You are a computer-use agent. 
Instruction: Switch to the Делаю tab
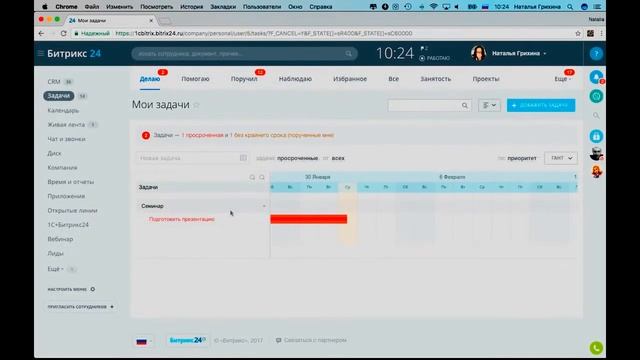point(150,79)
